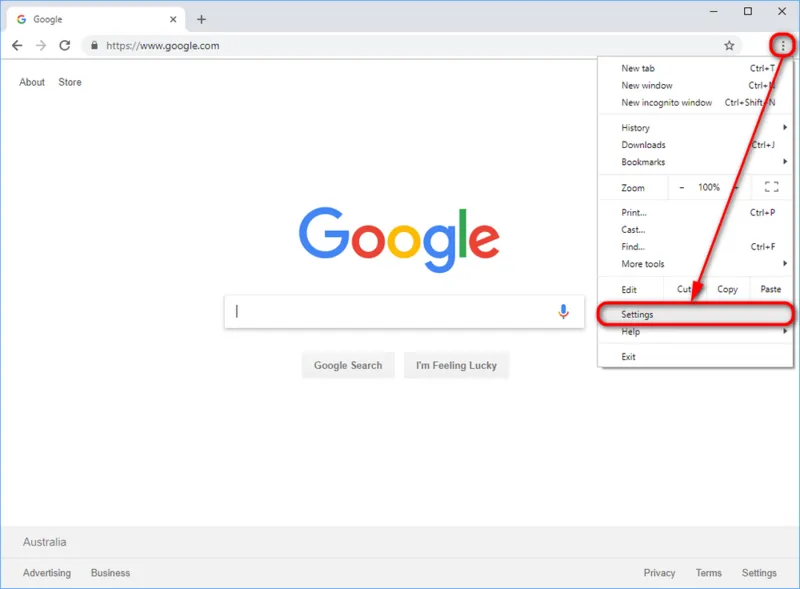This screenshot has height=589, width=800.
Task: Start voice search with microphone icon
Action: 563,311
